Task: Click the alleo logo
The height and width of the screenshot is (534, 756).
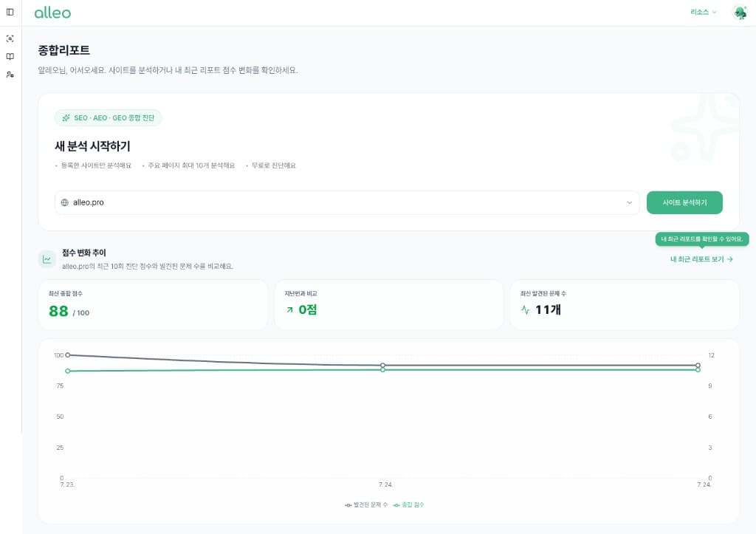Action: click(x=52, y=13)
